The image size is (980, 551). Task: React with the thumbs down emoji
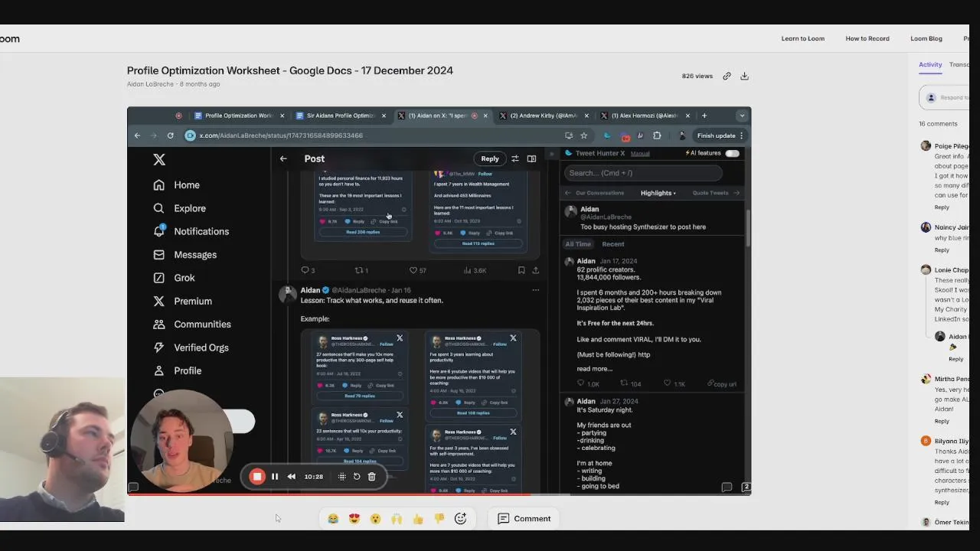439,519
